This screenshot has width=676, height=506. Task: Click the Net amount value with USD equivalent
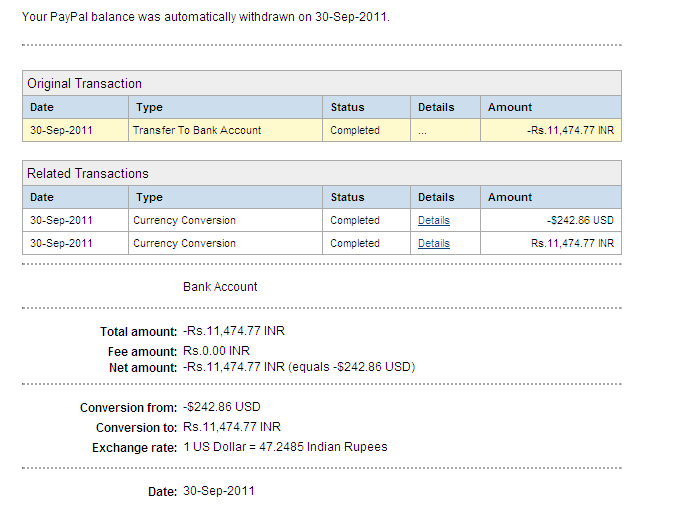point(298,367)
